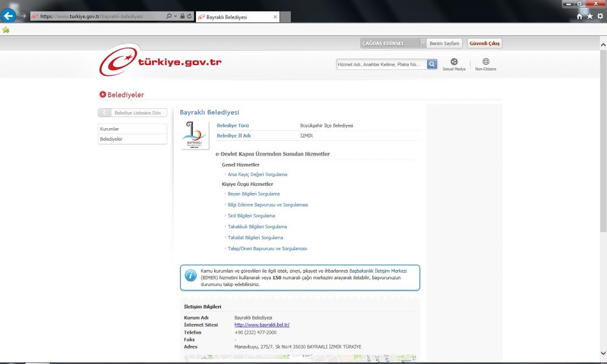Click the page refresh icon in address bar
This screenshot has height=364, width=607.
pyautogui.click(x=189, y=16)
